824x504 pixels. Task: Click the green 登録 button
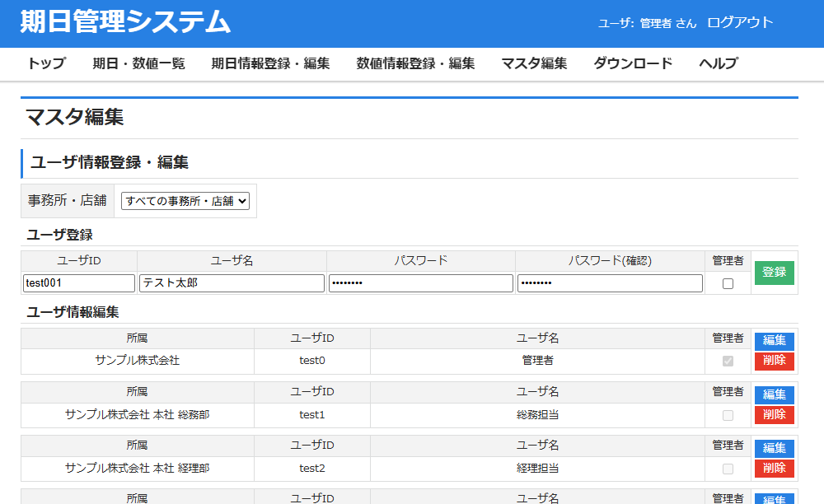tap(774, 273)
